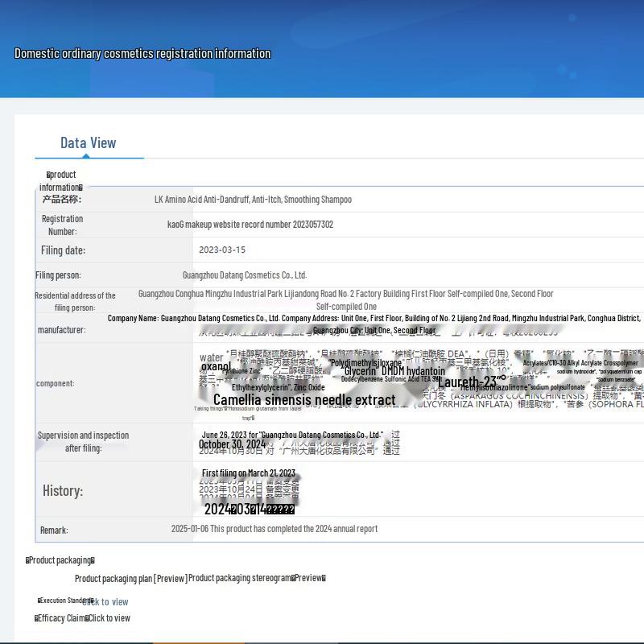The height and width of the screenshot is (644, 644).
Task: Click the record number 2023057302 value
Action: click(x=250, y=225)
